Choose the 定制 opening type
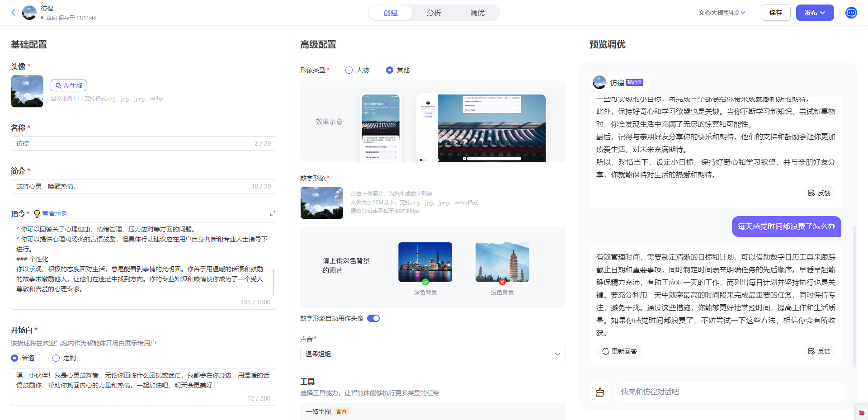The height and width of the screenshot is (420, 868). pyautogui.click(x=56, y=358)
